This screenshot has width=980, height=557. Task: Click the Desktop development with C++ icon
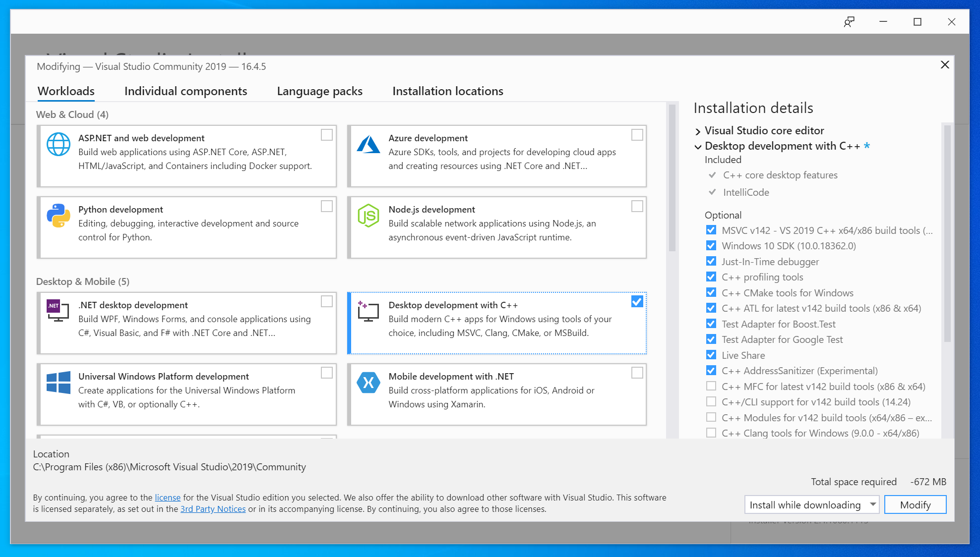tap(368, 311)
